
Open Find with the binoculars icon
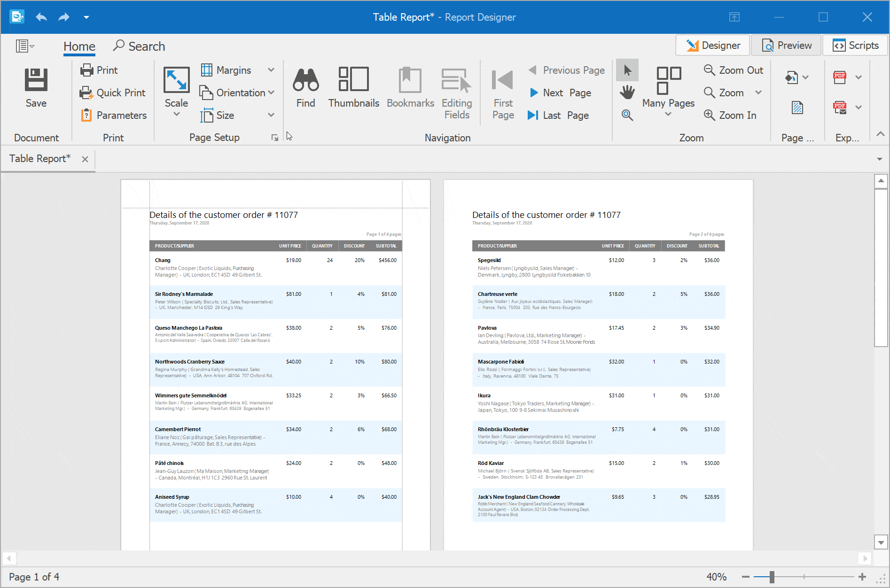(x=305, y=80)
